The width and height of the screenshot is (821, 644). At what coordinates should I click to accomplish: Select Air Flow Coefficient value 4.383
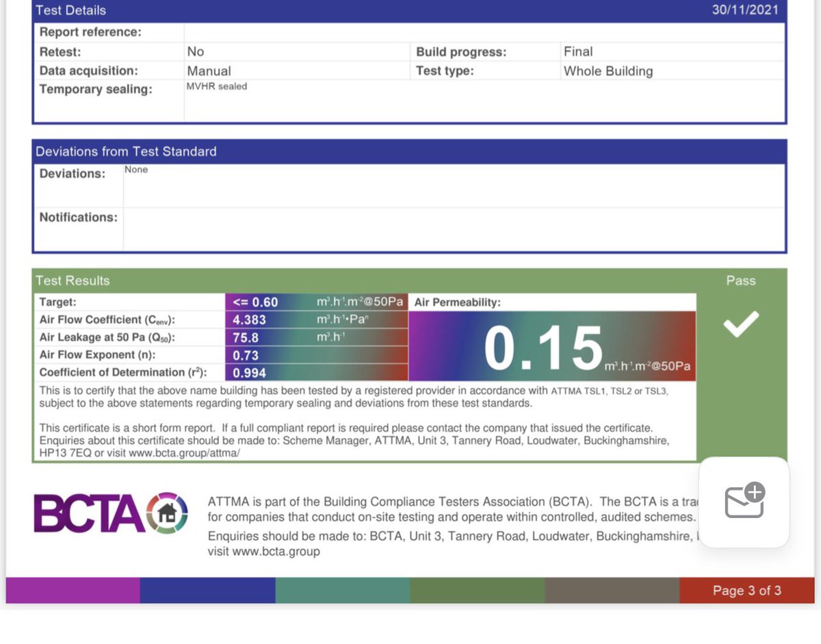249,320
